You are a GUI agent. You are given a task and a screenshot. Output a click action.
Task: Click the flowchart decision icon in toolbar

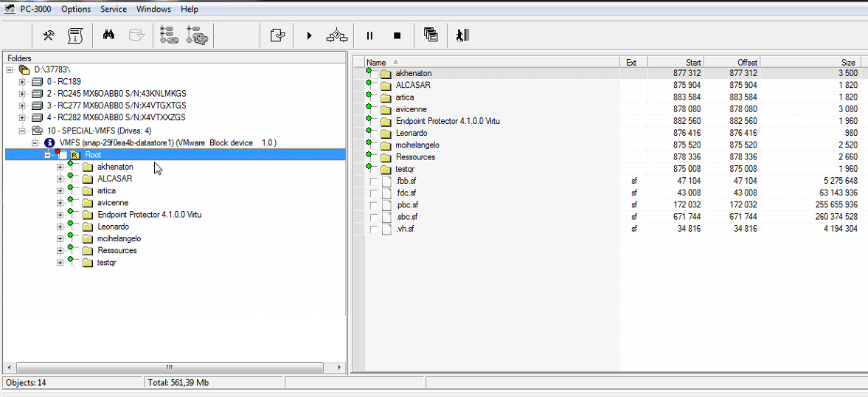pyautogui.click(x=337, y=35)
